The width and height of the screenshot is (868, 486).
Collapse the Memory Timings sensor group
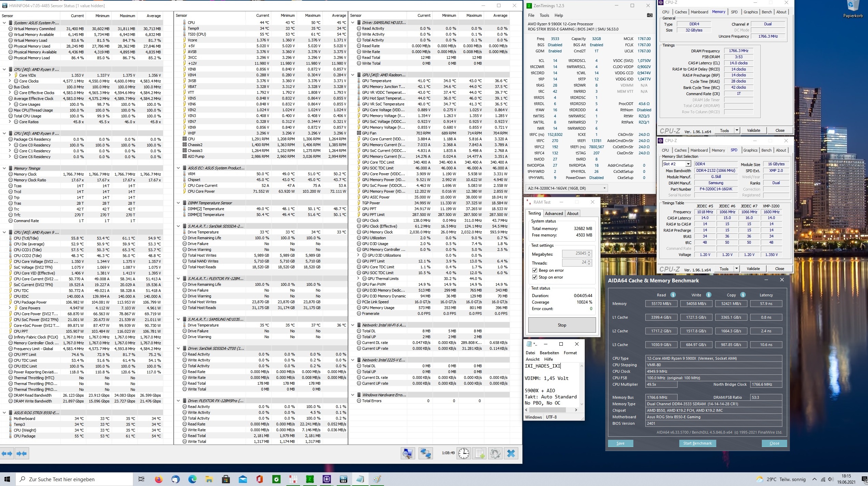[x=4, y=168]
